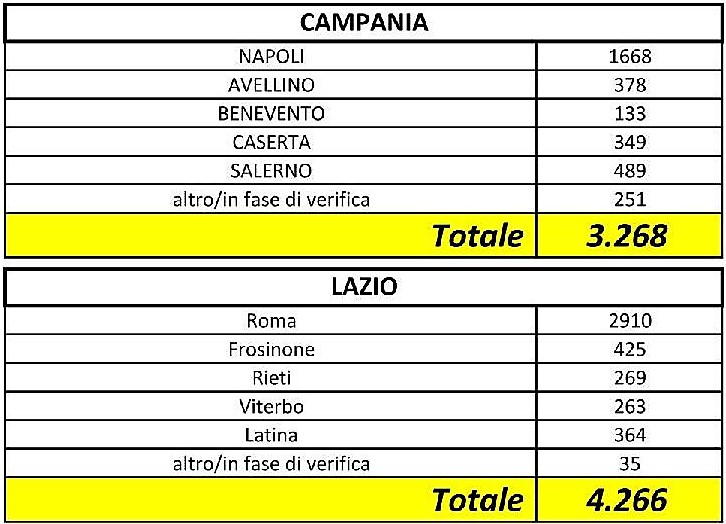Select the Rieti value 269

[x=630, y=378]
